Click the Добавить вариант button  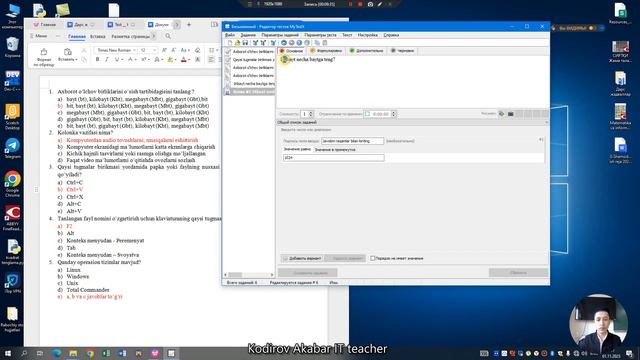click(302, 258)
